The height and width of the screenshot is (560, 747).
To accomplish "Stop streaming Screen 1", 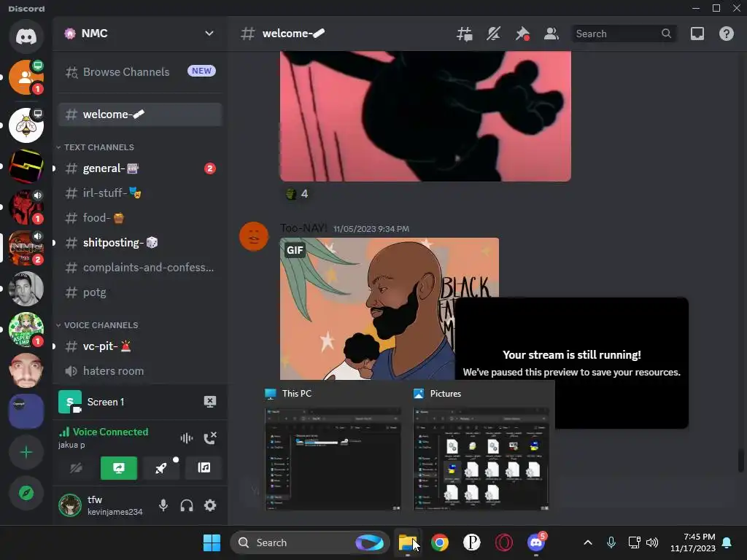I will (209, 402).
